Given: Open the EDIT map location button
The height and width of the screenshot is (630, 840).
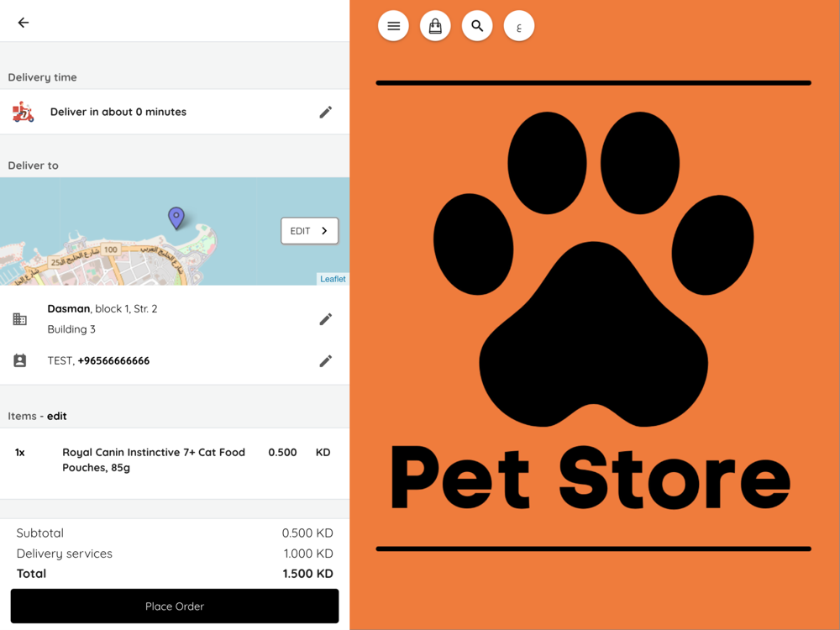Looking at the screenshot, I should coord(310,231).
